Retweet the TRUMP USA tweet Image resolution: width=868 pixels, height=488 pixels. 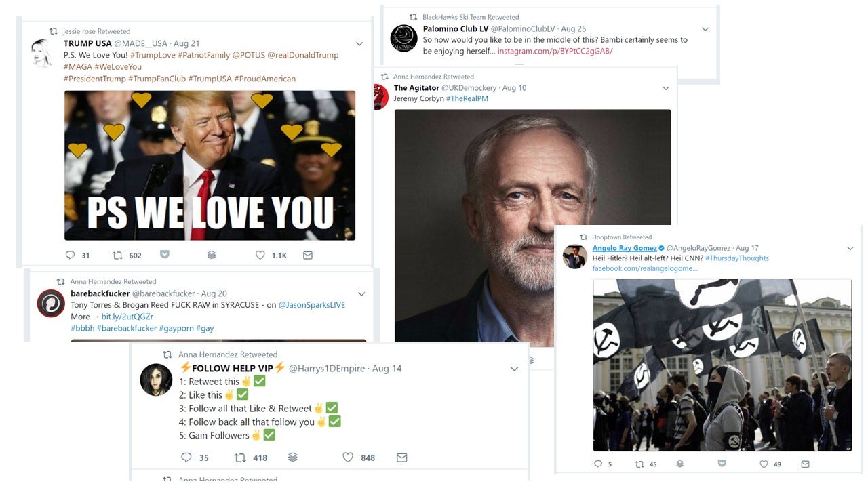[x=117, y=256]
